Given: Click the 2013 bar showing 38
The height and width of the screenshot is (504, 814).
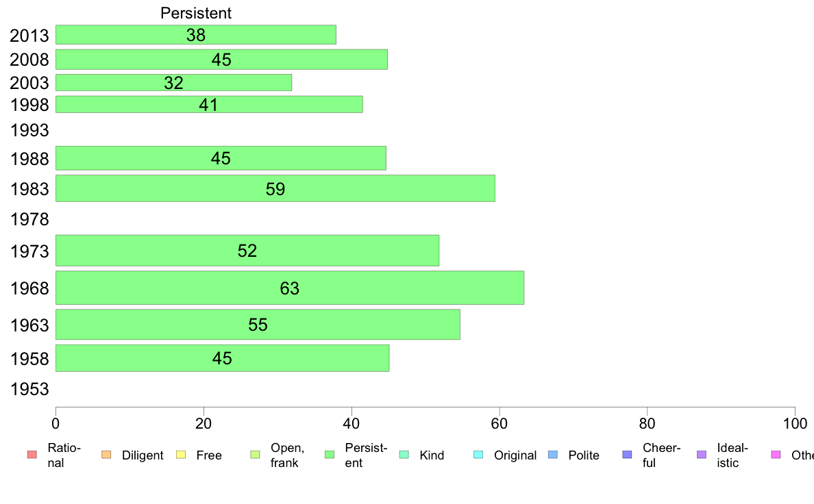Looking at the screenshot, I should coord(196,35).
